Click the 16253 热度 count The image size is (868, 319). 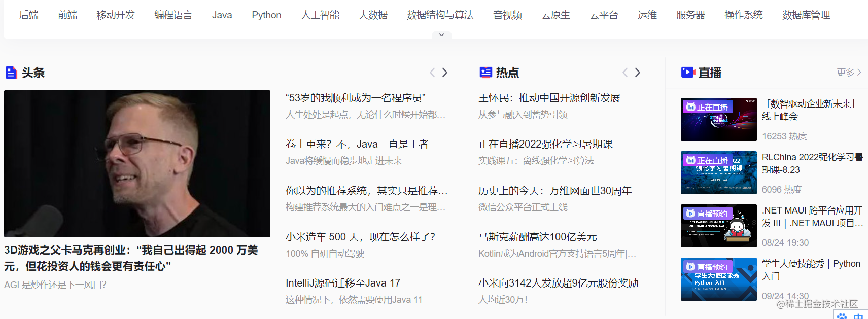tap(784, 136)
